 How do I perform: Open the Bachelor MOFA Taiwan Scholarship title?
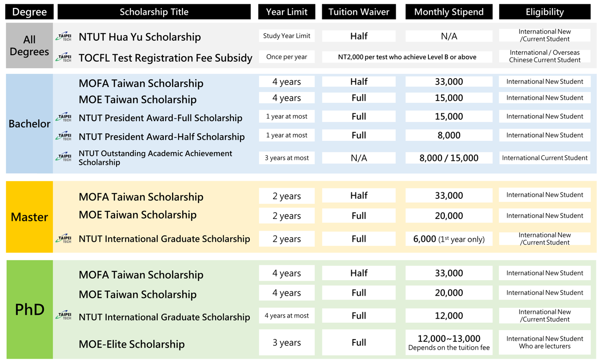tap(141, 83)
